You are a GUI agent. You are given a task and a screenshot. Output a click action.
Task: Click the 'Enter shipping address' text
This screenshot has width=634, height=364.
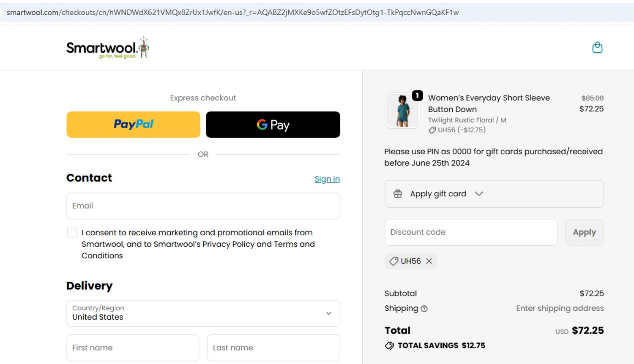coord(560,308)
